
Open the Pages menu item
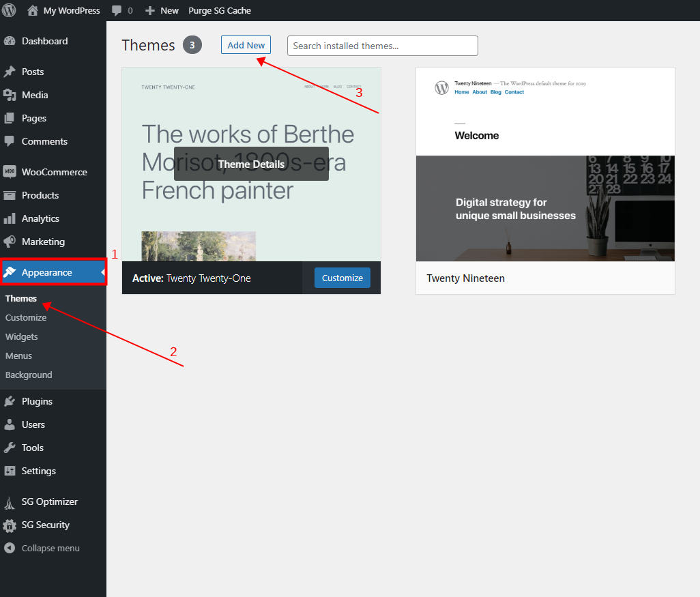point(34,118)
